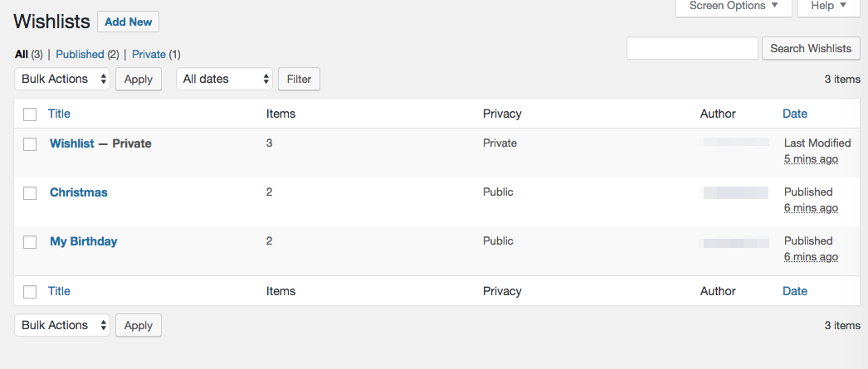The image size is (868, 369).
Task: Check the Wishlist — Private row checkbox
Action: [30, 144]
